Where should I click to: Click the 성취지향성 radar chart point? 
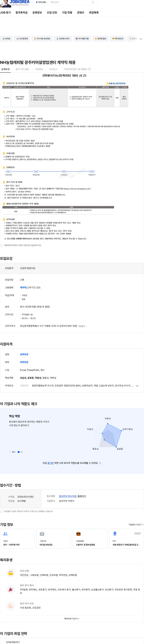tap(121, 430)
